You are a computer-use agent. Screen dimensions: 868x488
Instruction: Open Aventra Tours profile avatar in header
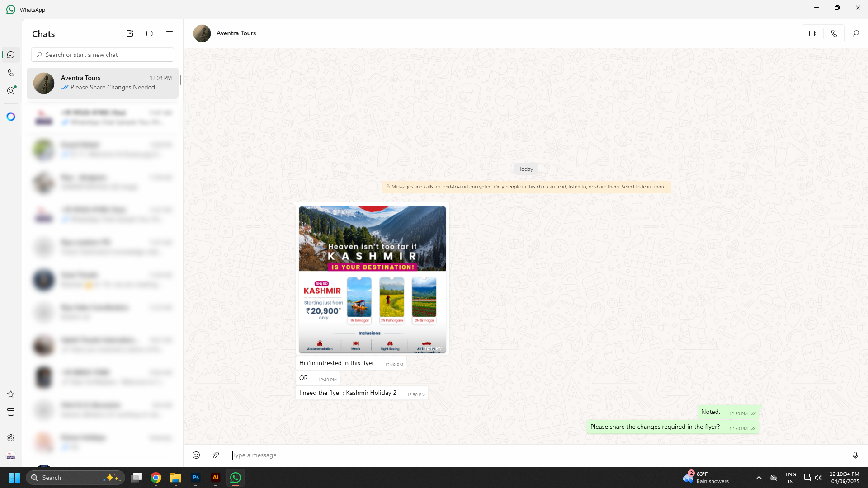pyautogui.click(x=202, y=33)
